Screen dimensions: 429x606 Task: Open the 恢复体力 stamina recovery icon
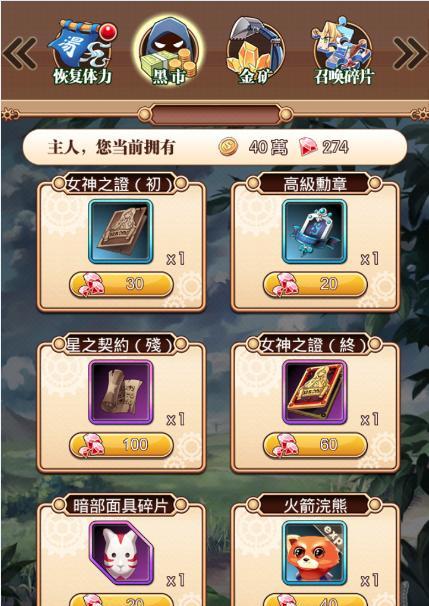82,53
